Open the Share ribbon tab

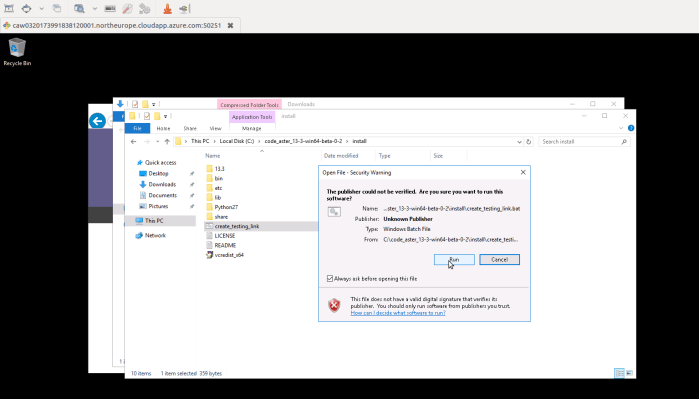pos(190,128)
